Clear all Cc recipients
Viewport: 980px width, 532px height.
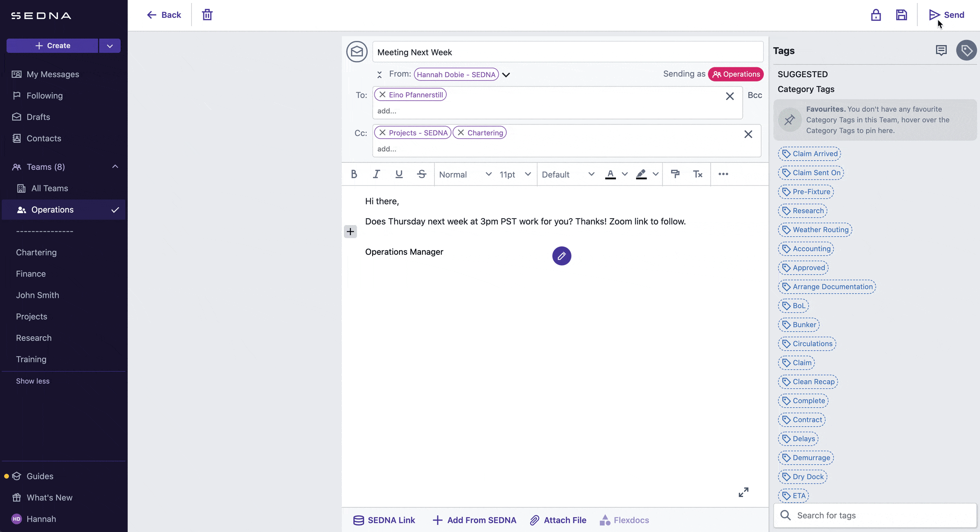pyautogui.click(x=748, y=134)
